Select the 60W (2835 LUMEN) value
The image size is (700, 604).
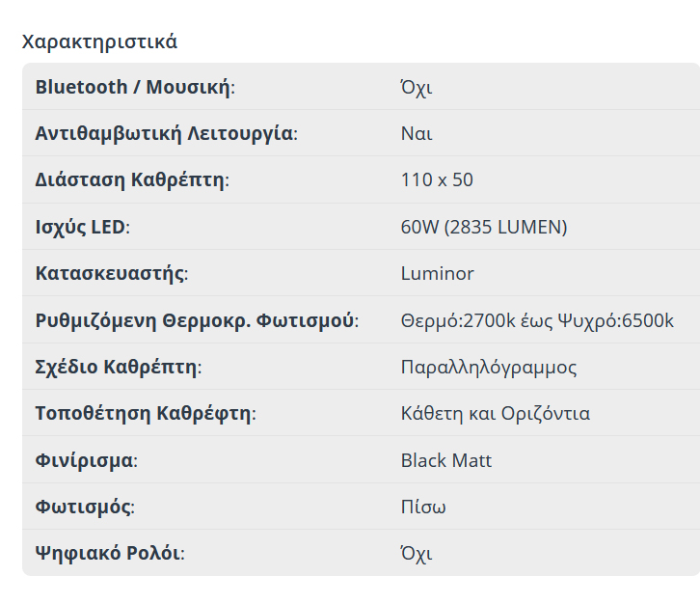point(483,227)
